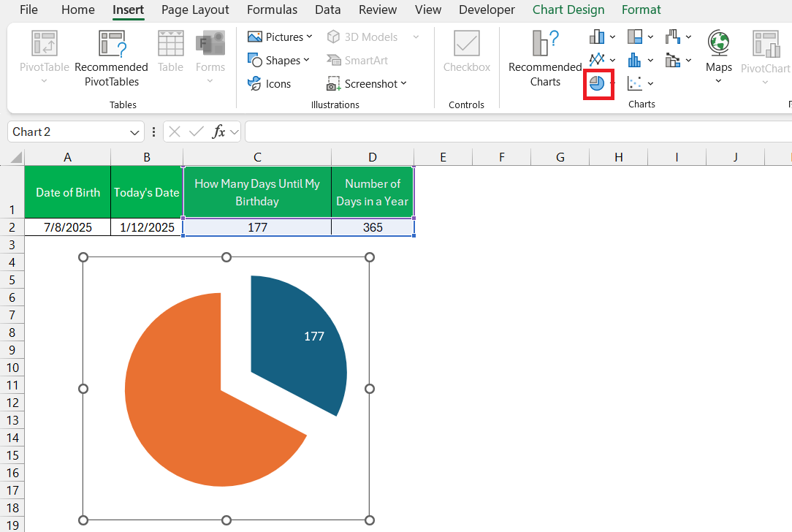The image size is (792, 532).
Task: Click the Select All corner triangle
Action: pos(16,157)
